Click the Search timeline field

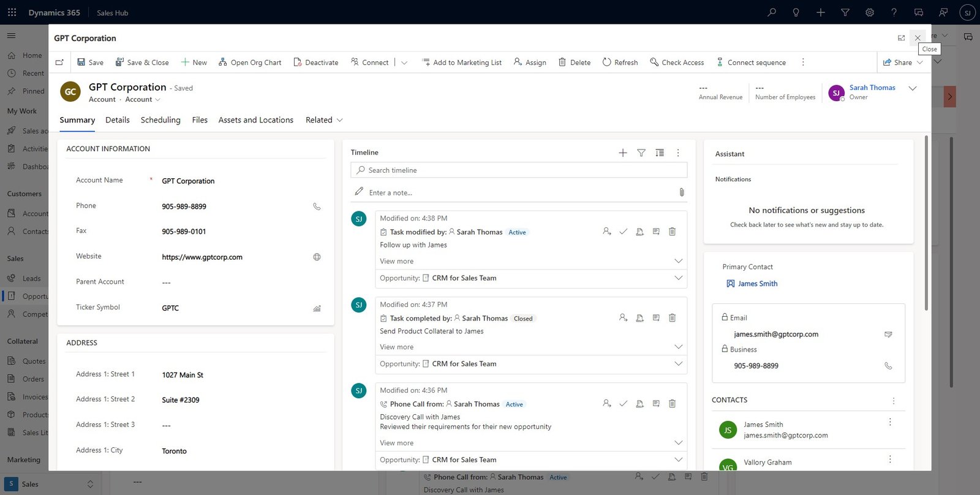tap(519, 170)
